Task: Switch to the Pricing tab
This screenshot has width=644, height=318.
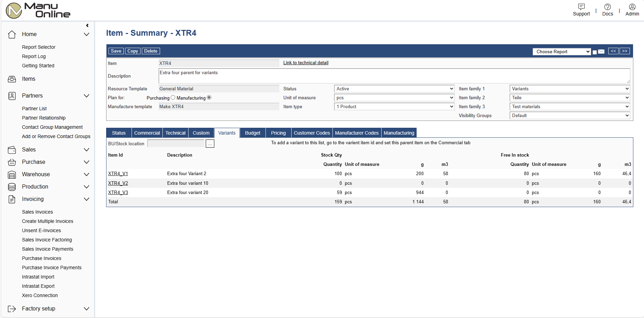Action: point(278,133)
